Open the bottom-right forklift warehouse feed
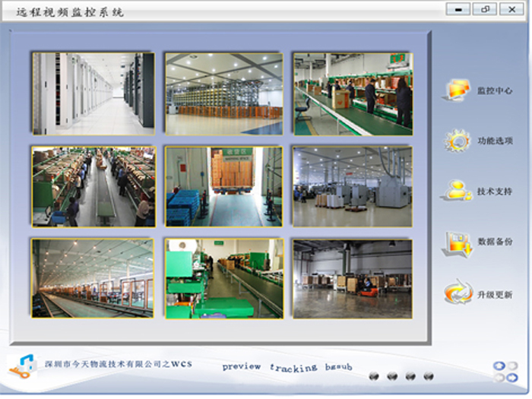 point(353,278)
